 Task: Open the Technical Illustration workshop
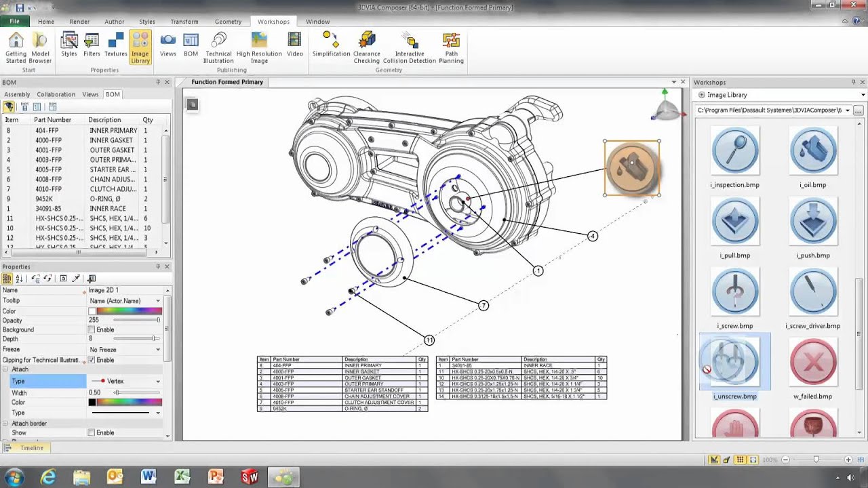coord(218,48)
